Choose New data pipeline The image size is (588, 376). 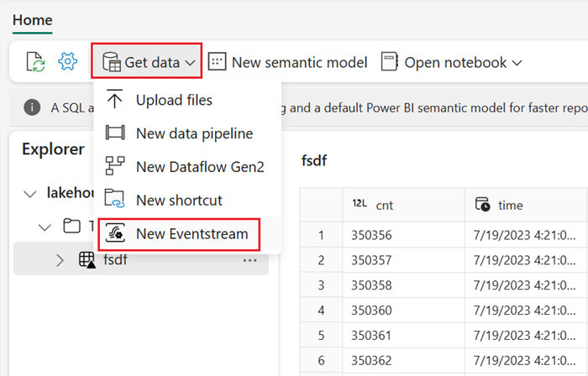[x=193, y=133]
